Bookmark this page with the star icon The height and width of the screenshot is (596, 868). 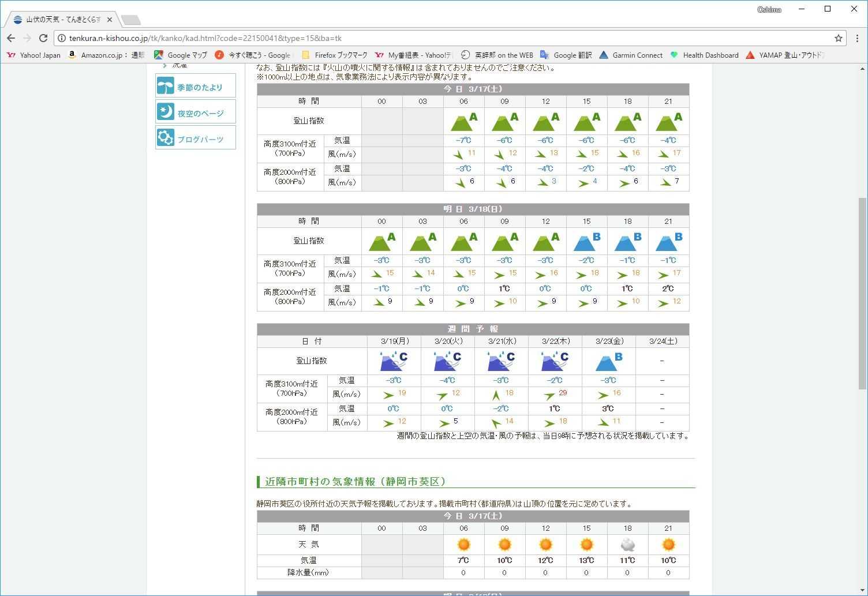838,38
